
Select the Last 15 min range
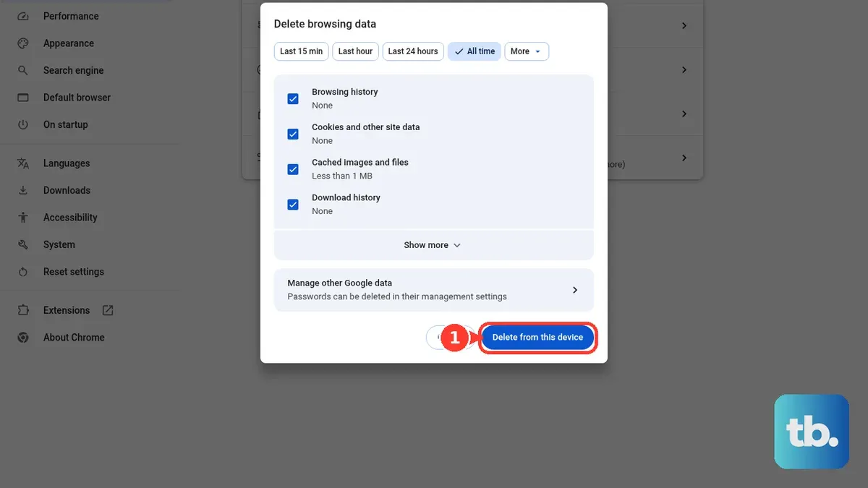tap(302, 51)
